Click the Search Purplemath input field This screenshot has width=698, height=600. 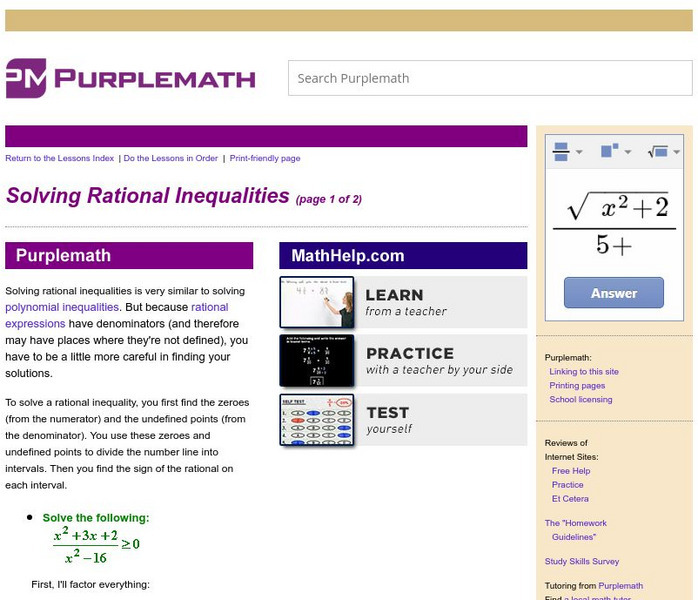tap(490, 78)
